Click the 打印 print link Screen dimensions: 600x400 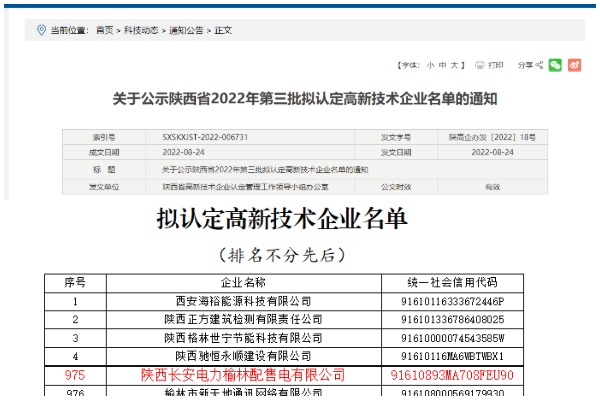[x=496, y=65]
